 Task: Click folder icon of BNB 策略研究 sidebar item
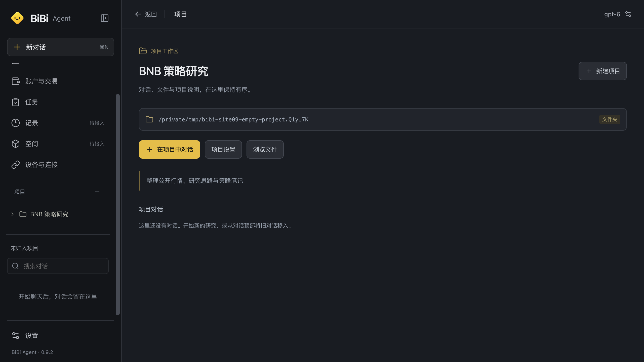tap(23, 214)
